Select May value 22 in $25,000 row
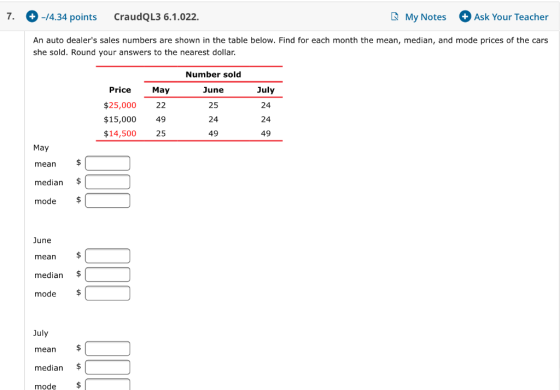This screenshot has width=560, height=390. tap(161, 105)
